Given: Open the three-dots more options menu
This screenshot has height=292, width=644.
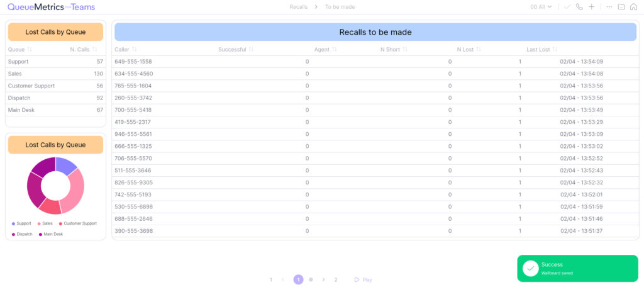Looking at the screenshot, I should click(609, 7).
